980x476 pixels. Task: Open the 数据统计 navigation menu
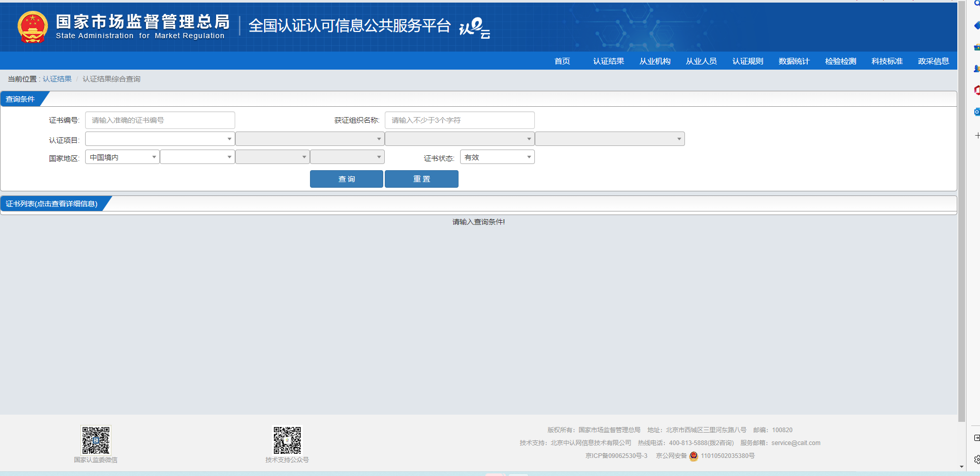point(794,61)
